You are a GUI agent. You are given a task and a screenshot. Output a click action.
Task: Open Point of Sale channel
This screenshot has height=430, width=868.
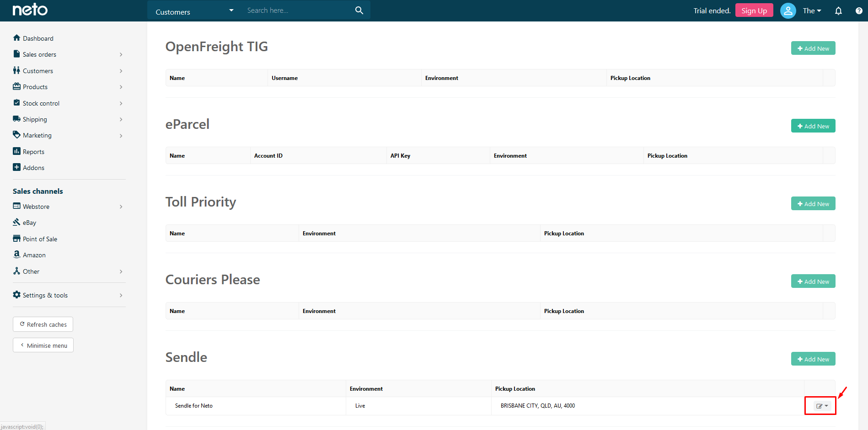pos(40,239)
